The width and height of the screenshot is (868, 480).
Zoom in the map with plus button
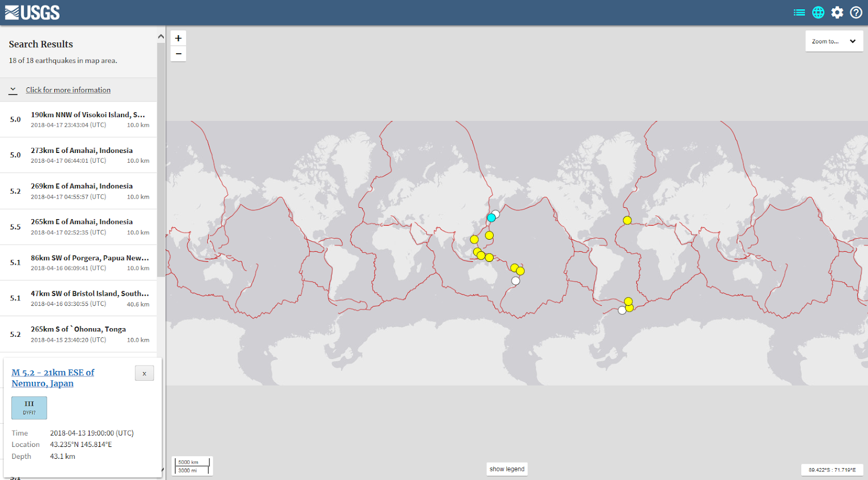[178, 38]
